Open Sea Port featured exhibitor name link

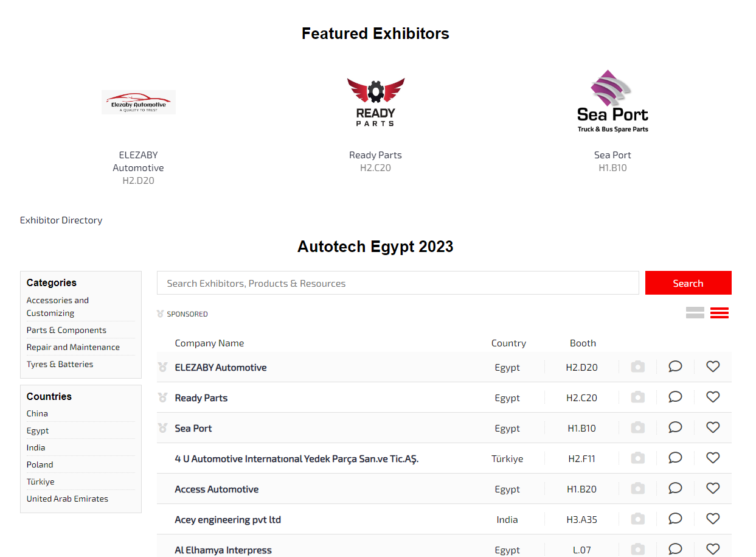click(x=612, y=155)
